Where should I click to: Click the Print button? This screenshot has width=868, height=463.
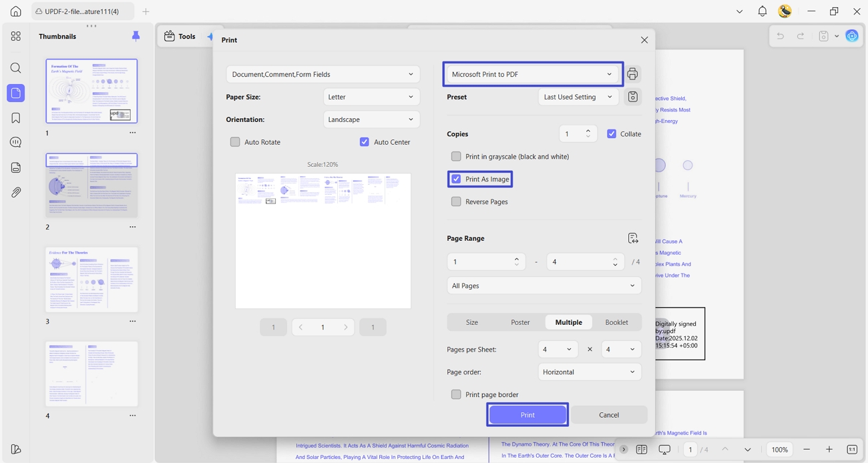(x=527, y=415)
